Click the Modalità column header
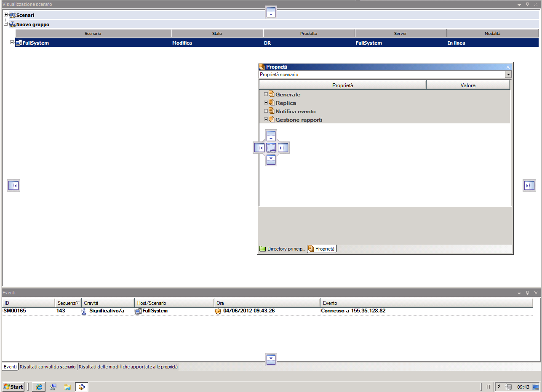Image resolution: width=542 pixels, height=392 pixels. pyautogui.click(x=493, y=33)
